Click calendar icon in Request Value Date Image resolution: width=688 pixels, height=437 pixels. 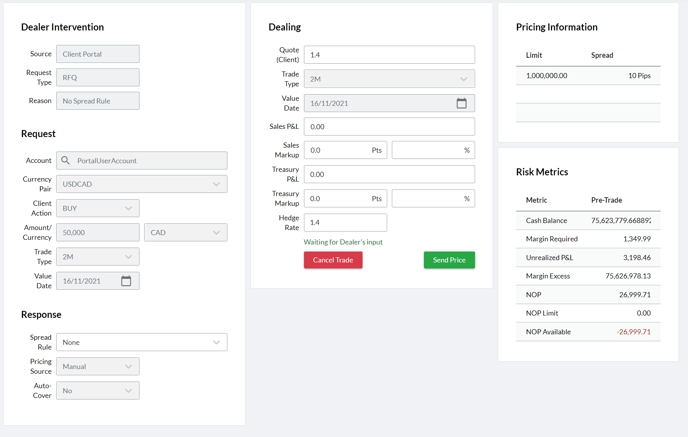tap(126, 281)
